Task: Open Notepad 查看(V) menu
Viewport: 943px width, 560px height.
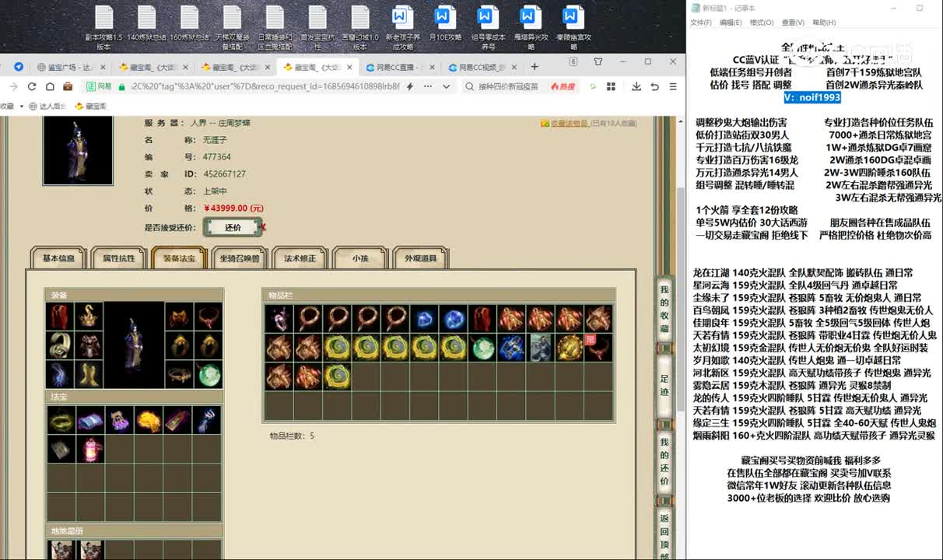Action: [x=794, y=23]
